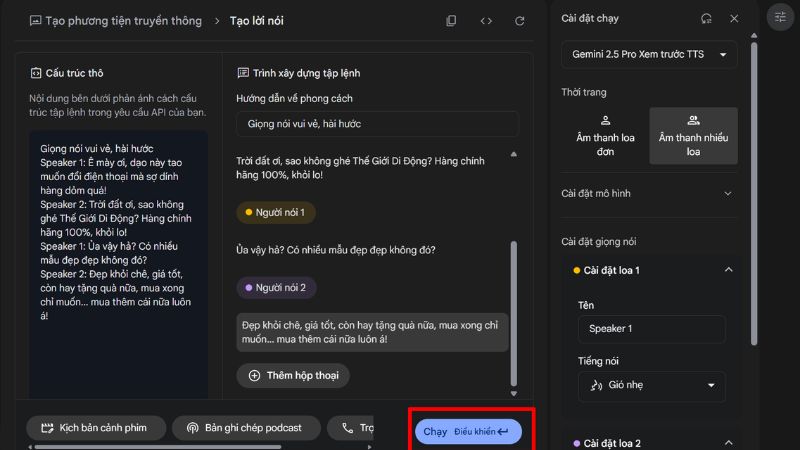Expand Cài đặt mô hình section
800x450 pixels.
[x=649, y=193]
